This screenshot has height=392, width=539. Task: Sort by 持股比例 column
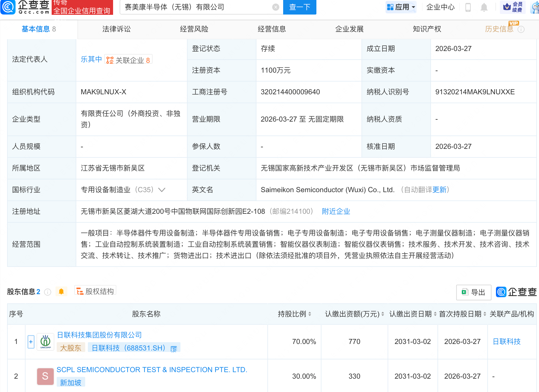point(310,314)
